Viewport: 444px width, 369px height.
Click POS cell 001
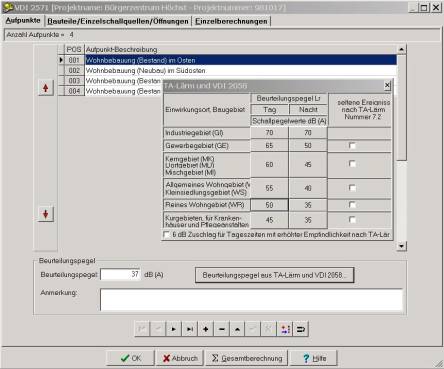pyautogui.click(x=74, y=60)
